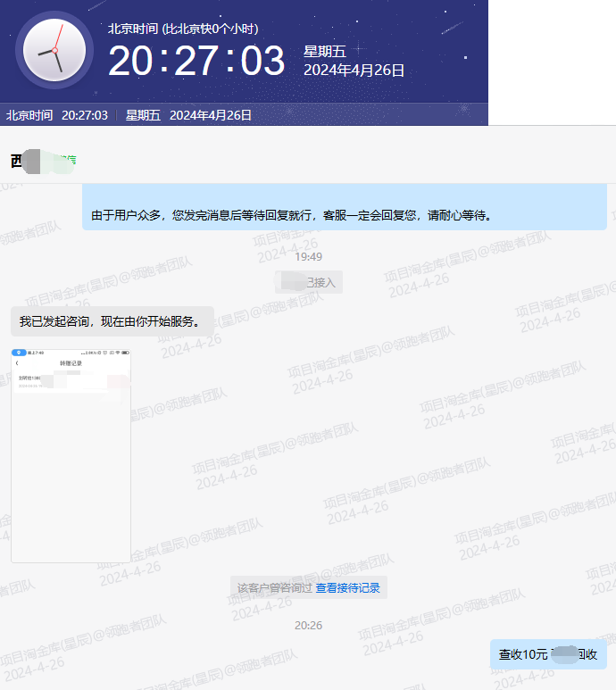Click the 19:49 timestamp in chat
This screenshot has height=690, width=616.
click(x=308, y=256)
